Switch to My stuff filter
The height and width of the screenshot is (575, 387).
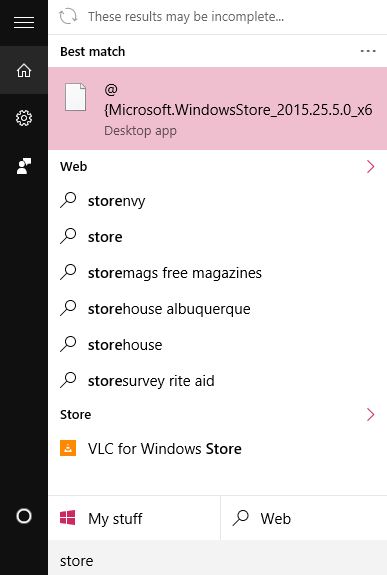pyautogui.click(x=134, y=518)
